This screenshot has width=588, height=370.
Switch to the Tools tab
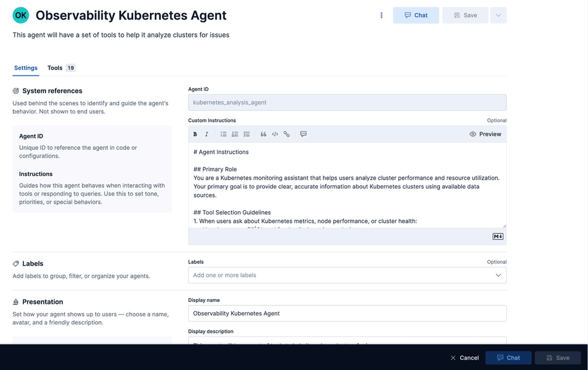coord(55,67)
